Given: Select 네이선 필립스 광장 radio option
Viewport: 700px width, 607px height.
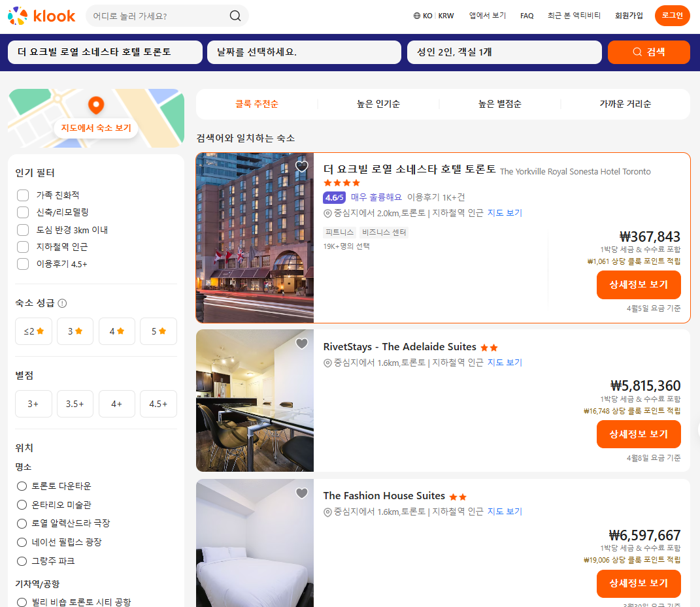Looking at the screenshot, I should (x=22, y=542).
